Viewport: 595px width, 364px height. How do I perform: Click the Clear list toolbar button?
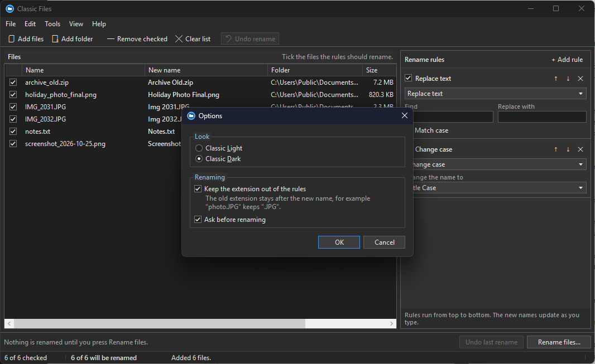[x=193, y=38]
